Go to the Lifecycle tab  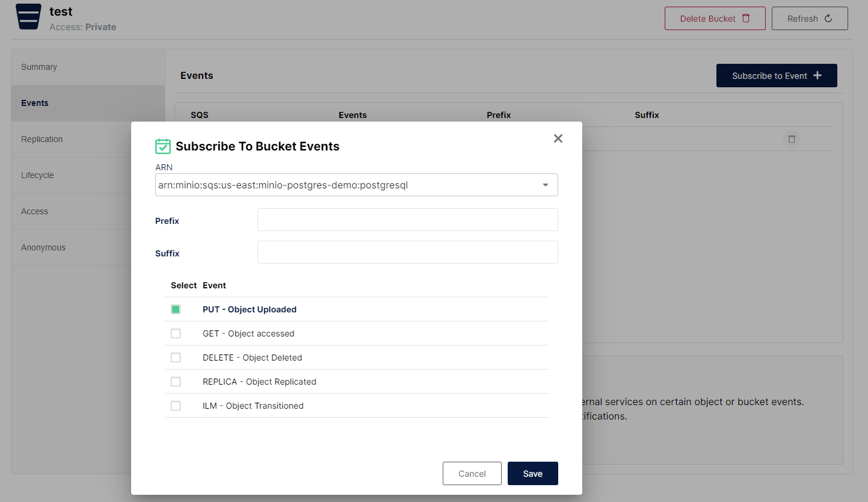pos(37,175)
